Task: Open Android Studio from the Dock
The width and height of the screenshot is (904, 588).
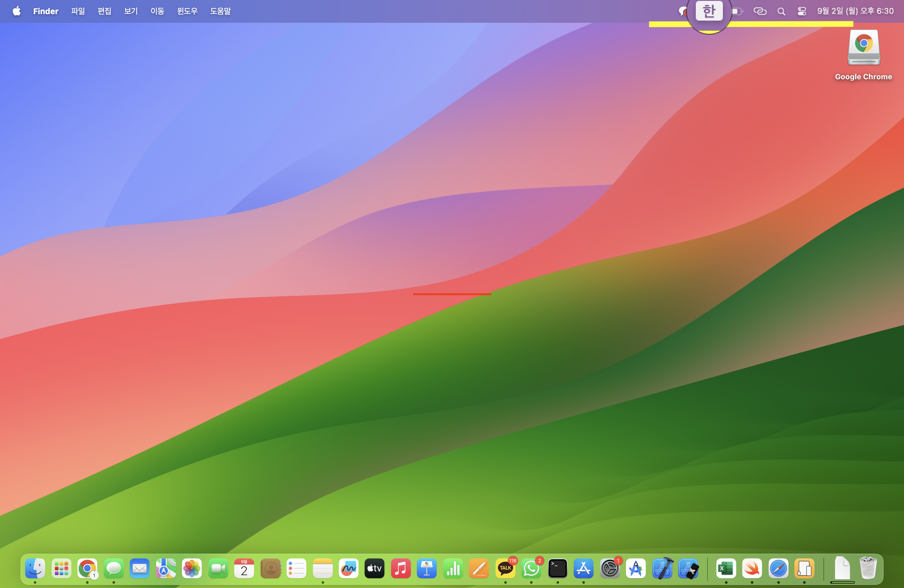Action: pyautogui.click(x=636, y=569)
